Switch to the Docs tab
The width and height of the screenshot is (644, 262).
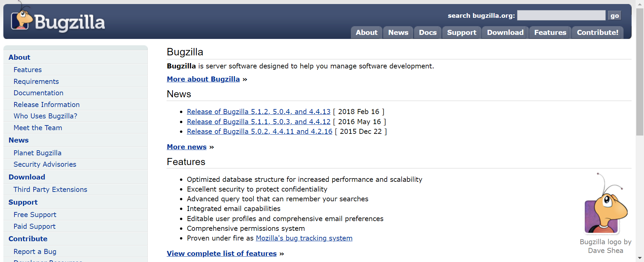pos(427,33)
